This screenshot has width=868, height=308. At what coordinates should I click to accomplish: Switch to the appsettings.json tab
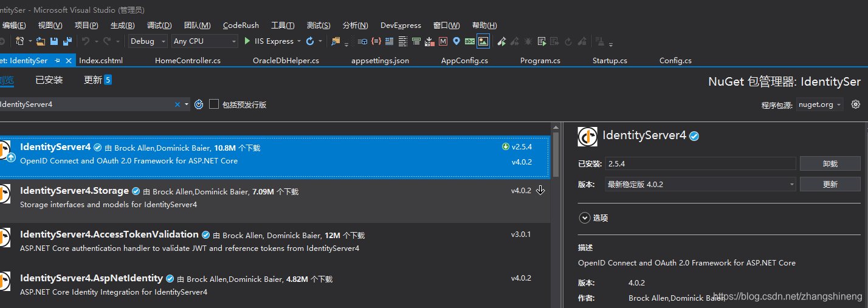point(380,61)
